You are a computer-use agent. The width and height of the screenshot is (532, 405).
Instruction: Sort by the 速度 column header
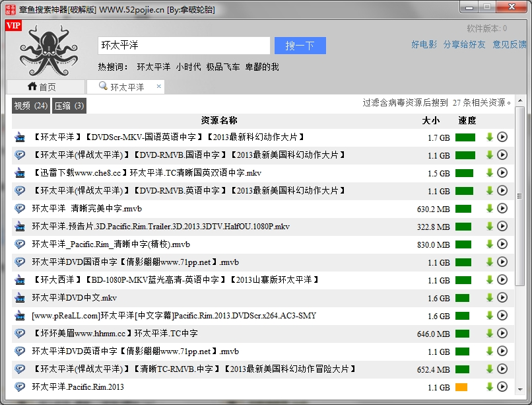(467, 120)
